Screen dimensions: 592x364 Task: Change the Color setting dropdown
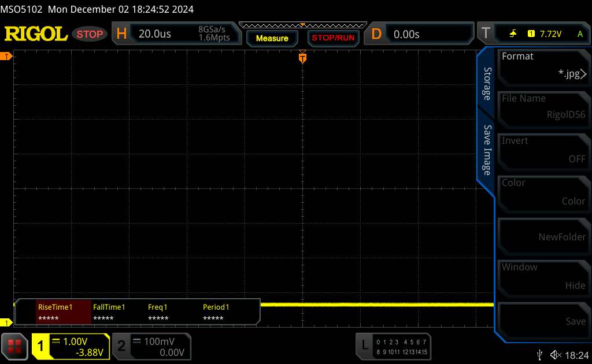point(543,192)
